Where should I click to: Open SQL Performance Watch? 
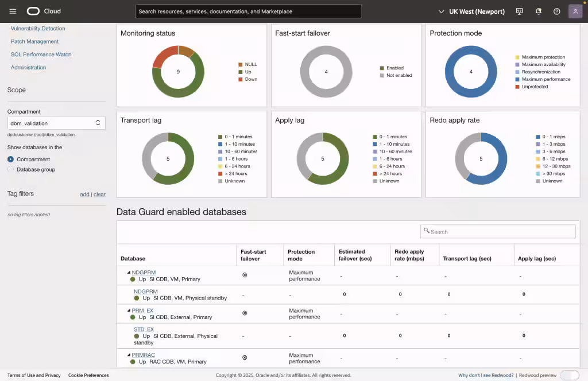pyautogui.click(x=41, y=54)
